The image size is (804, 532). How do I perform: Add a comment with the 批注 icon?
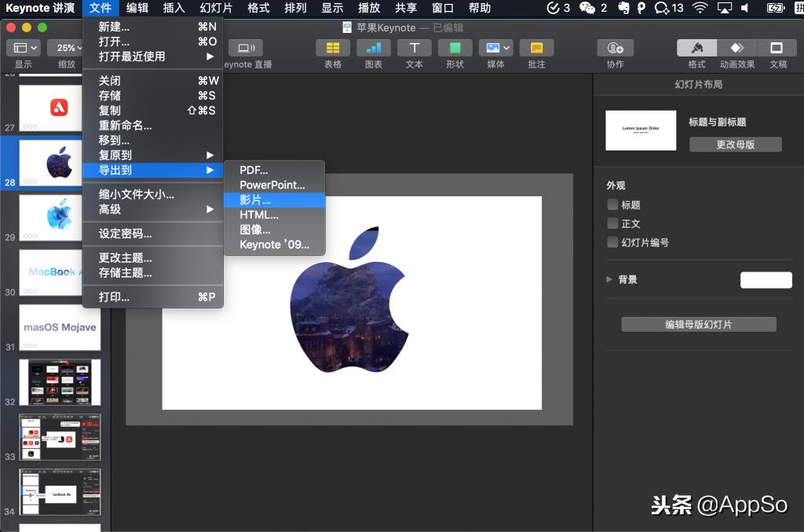(x=536, y=49)
